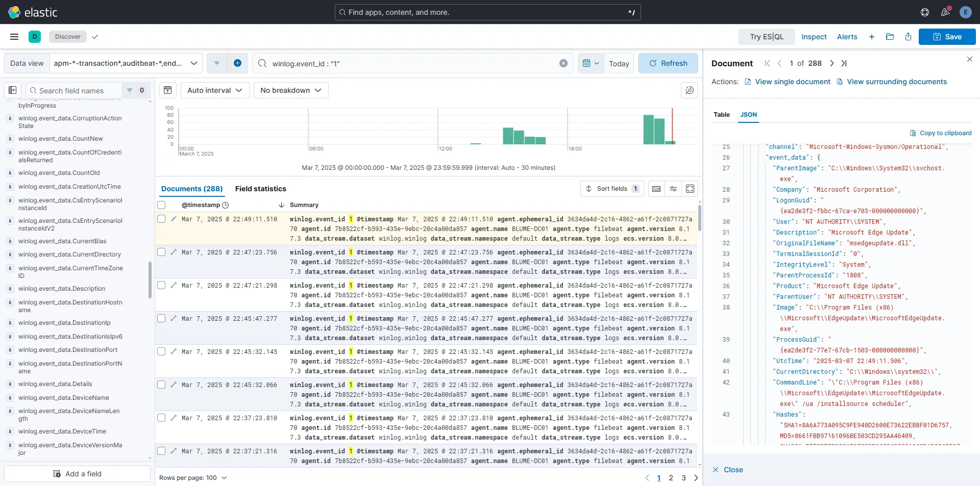Image resolution: width=980 pixels, height=486 pixels.
Task: Switch to the Table tab in Document flyout
Action: [721, 115]
